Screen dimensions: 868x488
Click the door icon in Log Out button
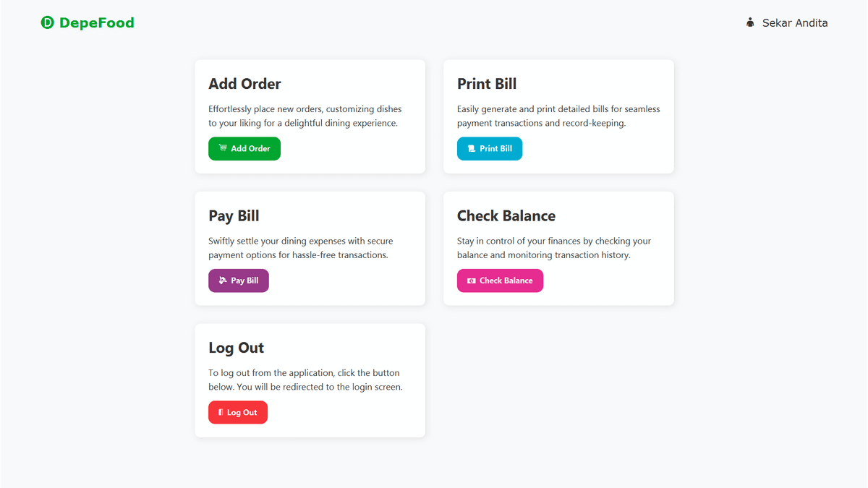(221, 413)
